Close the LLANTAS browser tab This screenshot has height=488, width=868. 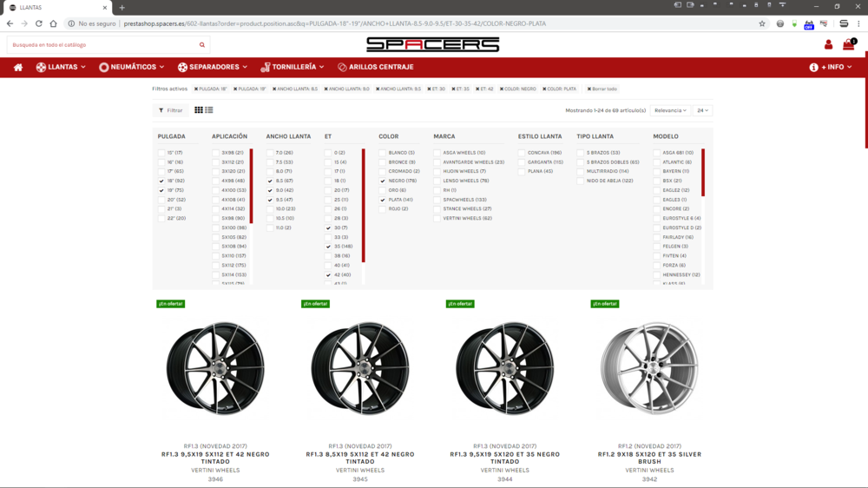point(105,8)
